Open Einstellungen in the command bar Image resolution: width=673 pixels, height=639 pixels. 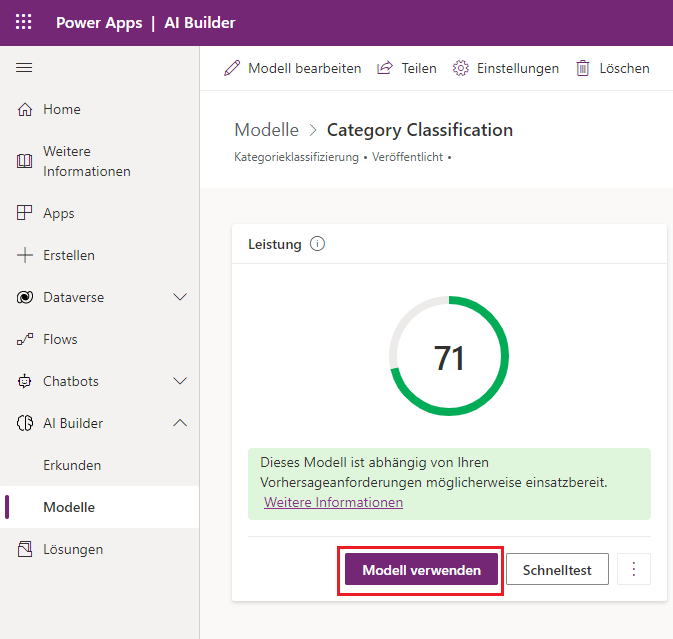(506, 68)
